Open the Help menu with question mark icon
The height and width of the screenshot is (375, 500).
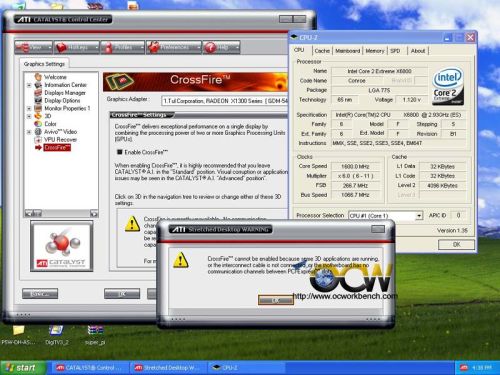coord(221,48)
